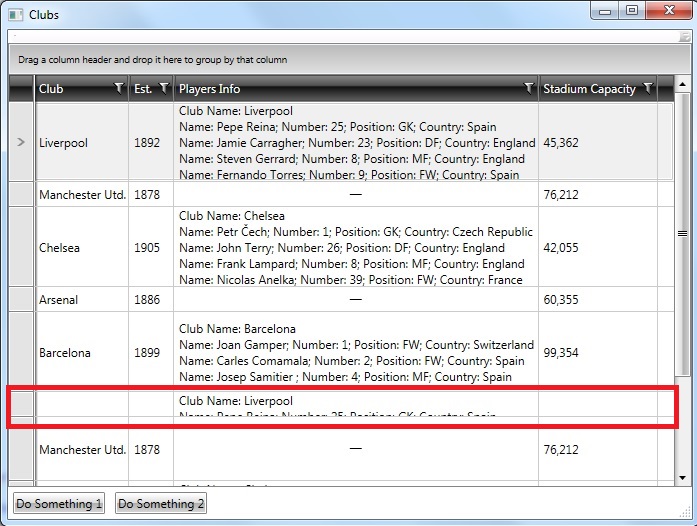Click the Fernando Torres player info line
The height and width of the screenshot is (526, 697).
(x=349, y=174)
